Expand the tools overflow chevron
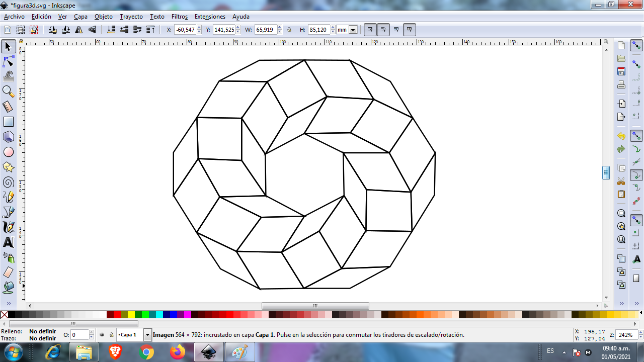 click(8, 303)
